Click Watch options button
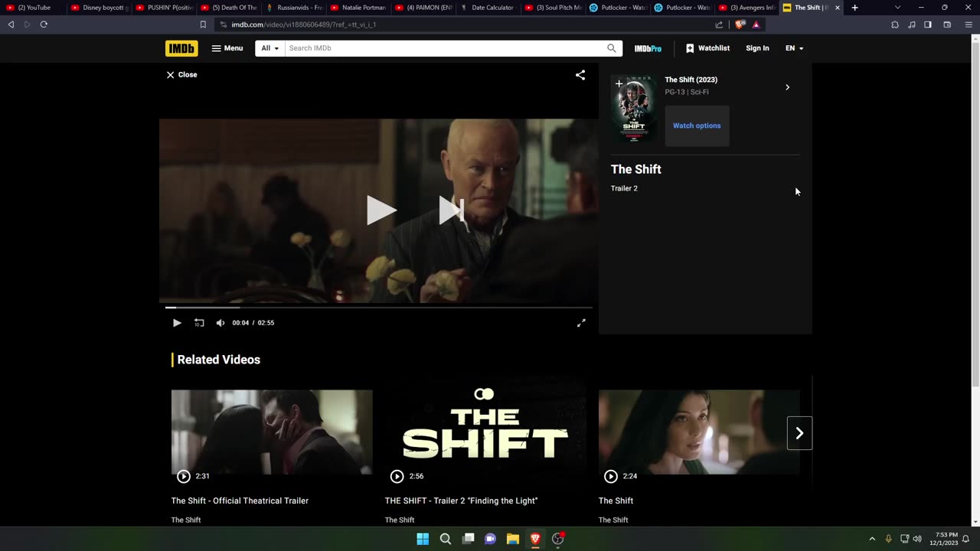 (697, 126)
